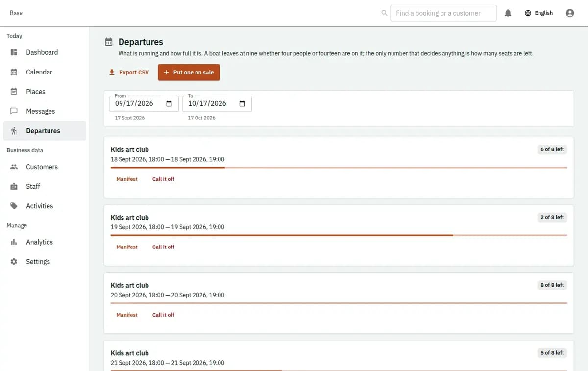The image size is (588, 371).
Task: Click the globe language icon
Action: (x=528, y=13)
